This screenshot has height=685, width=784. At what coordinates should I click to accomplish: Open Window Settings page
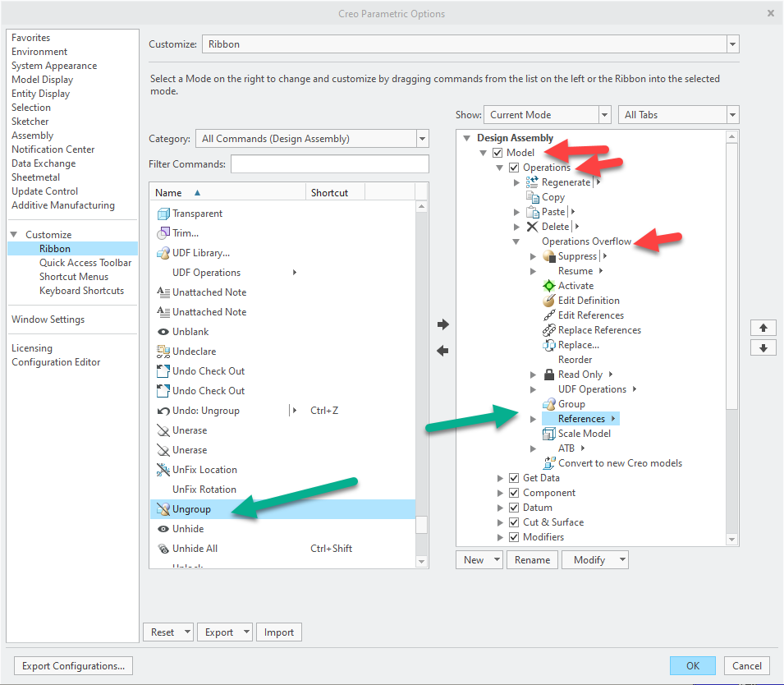(48, 320)
